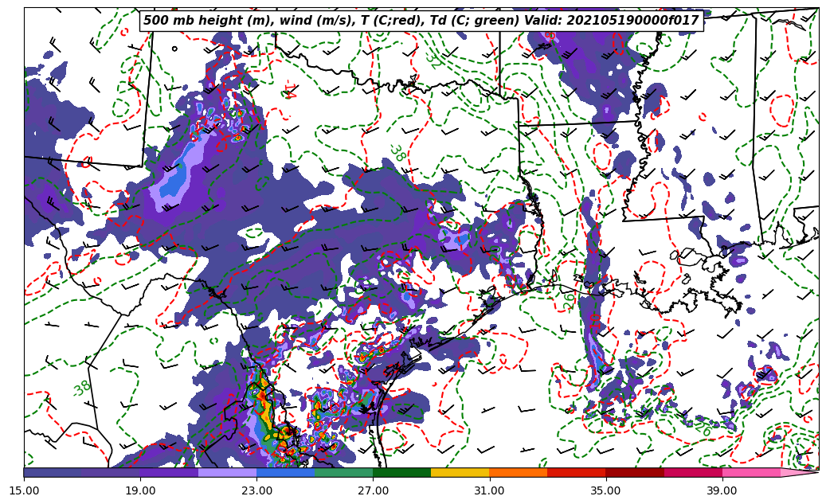This screenshot has height=504, width=826.
Task: Click the map title text box
Action: pyautogui.click(x=421, y=21)
